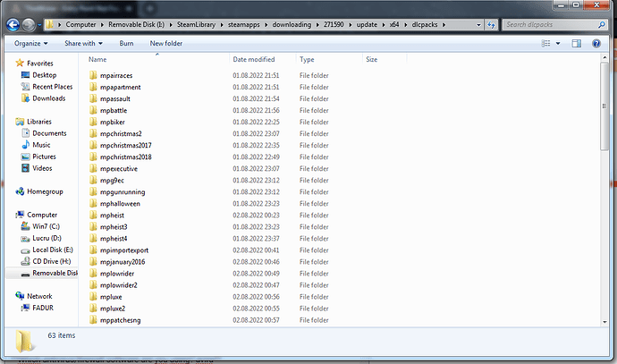Screen dimensions: 617x364
Task: Select the mpgunrunning folder
Action: point(123,191)
